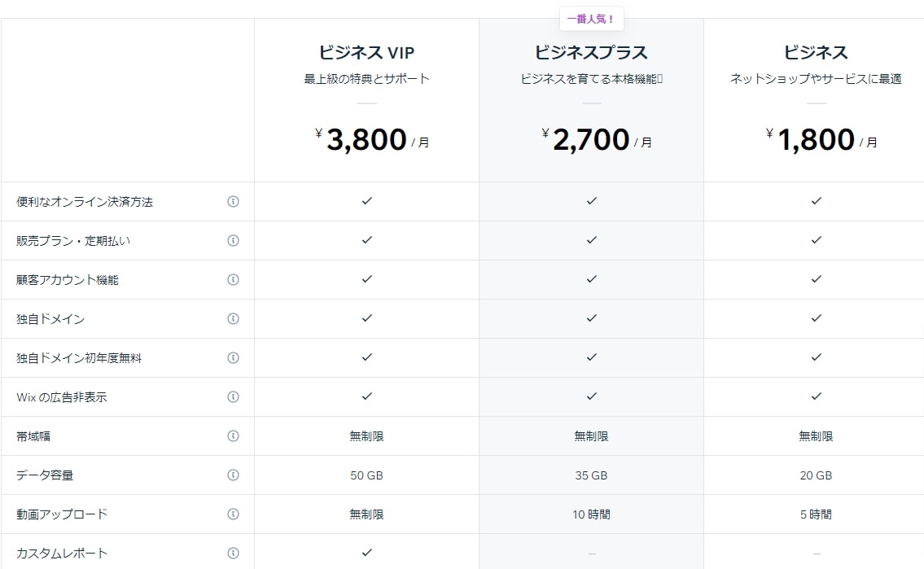Click the 50 GB data capacity value
This screenshot has height=569, width=924.
pyautogui.click(x=366, y=475)
